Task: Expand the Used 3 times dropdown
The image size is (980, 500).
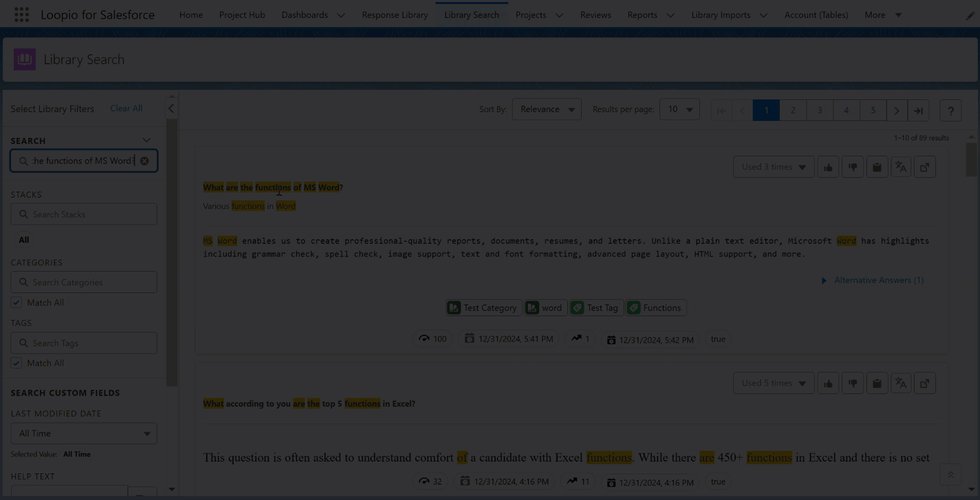Action: coord(774,167)
